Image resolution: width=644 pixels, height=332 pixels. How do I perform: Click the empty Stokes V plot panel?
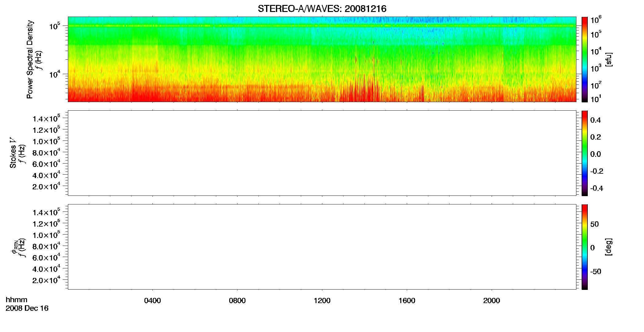click(x=322, y=153)
